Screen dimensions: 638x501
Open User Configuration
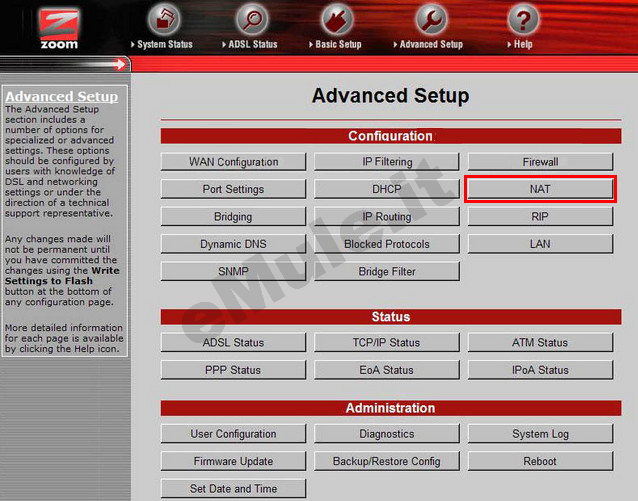click(233, 434)
